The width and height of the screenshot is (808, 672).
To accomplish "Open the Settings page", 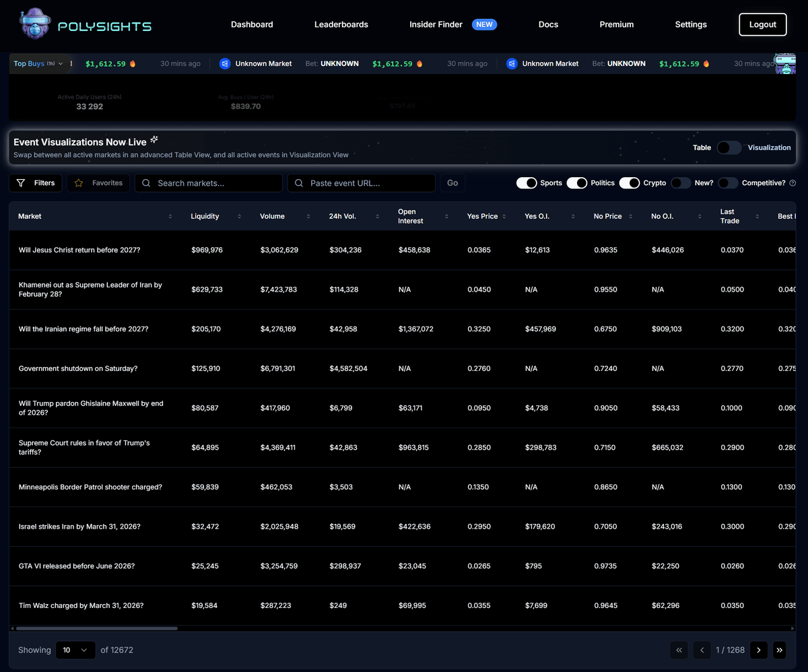I will 691,24.
